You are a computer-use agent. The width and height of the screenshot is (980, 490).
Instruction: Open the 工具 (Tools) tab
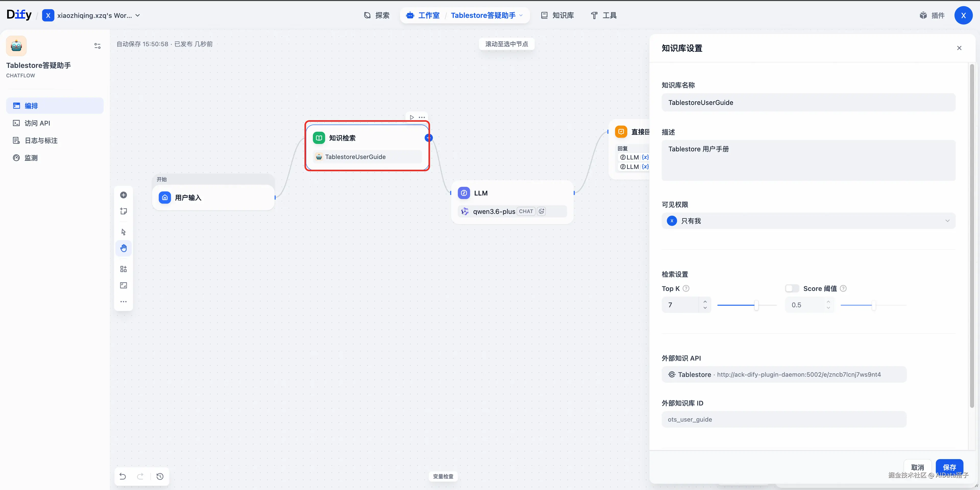click(603, 15)
